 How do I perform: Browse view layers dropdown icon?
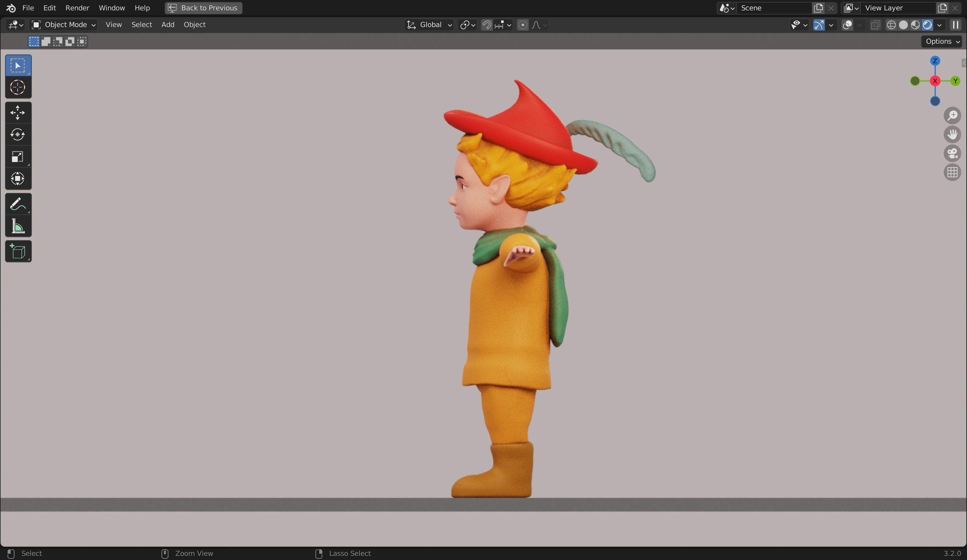(x=851, y=8)
